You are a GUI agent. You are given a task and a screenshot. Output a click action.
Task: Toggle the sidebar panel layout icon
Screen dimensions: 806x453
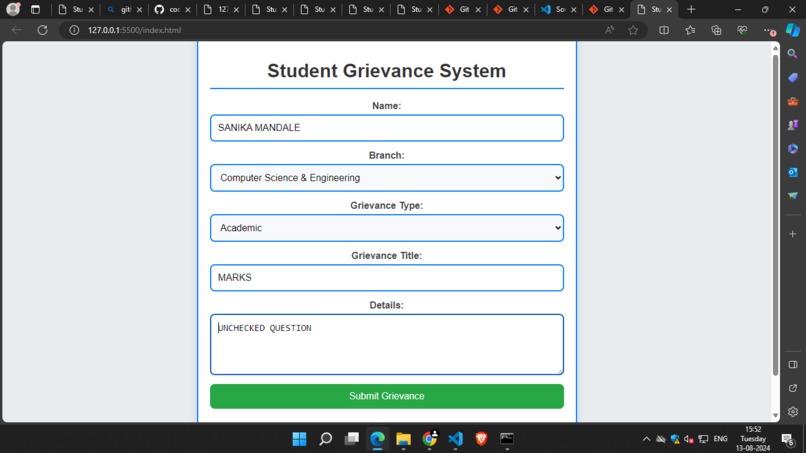pyautogui.click(x=793, y=365)
